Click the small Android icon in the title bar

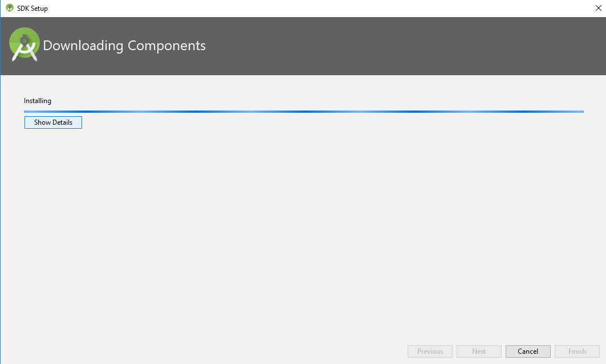[9, 9]
